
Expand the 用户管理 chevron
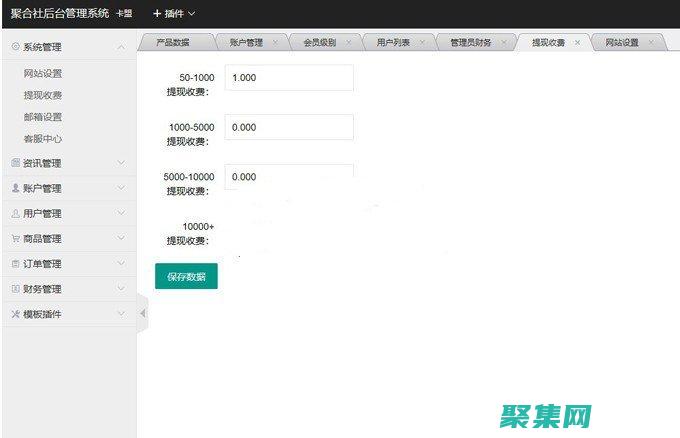[x=121, y=213]
